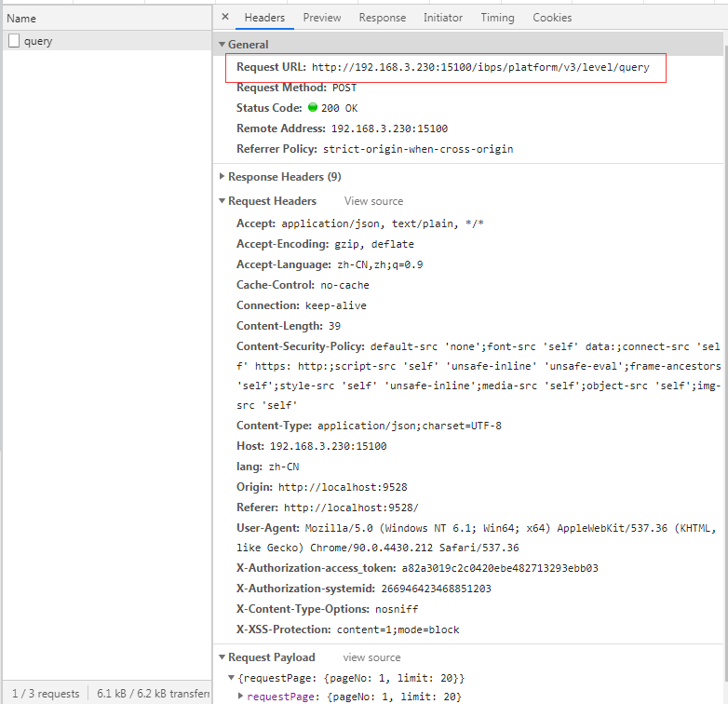Select the query request in list
This screenshot has height=704, width=728.
(38, 41)
